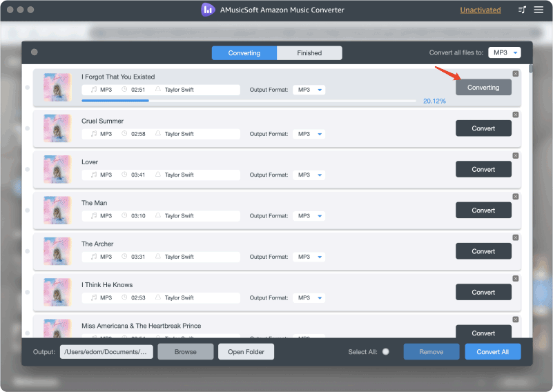The width and height of the screenshot is (553, 392).
Task: Select the I Forgot That You Existed row radio
Action: pyautogui.click(x=27, y=88)
